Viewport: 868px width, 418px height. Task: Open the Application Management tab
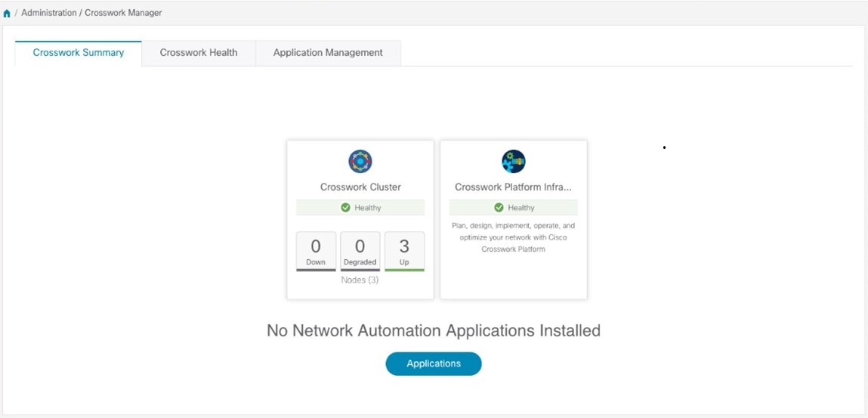(x=329, y=53)
